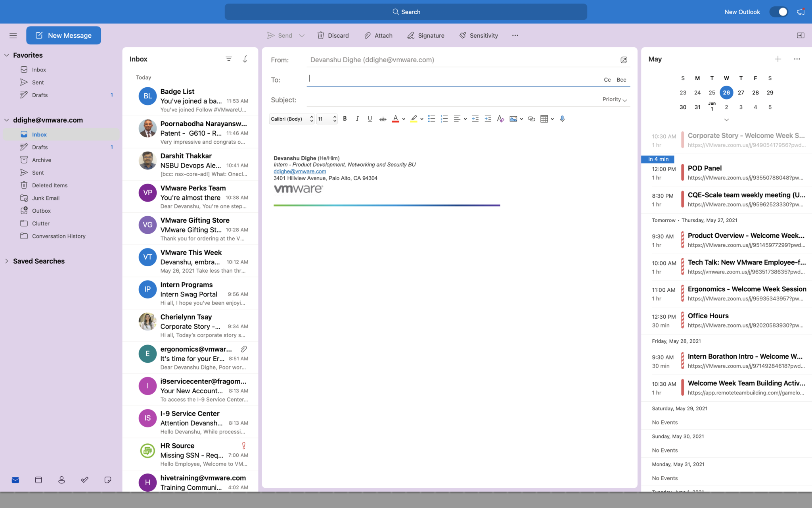
Task: Click the Insert Link icon
Action: click(531, 119)
